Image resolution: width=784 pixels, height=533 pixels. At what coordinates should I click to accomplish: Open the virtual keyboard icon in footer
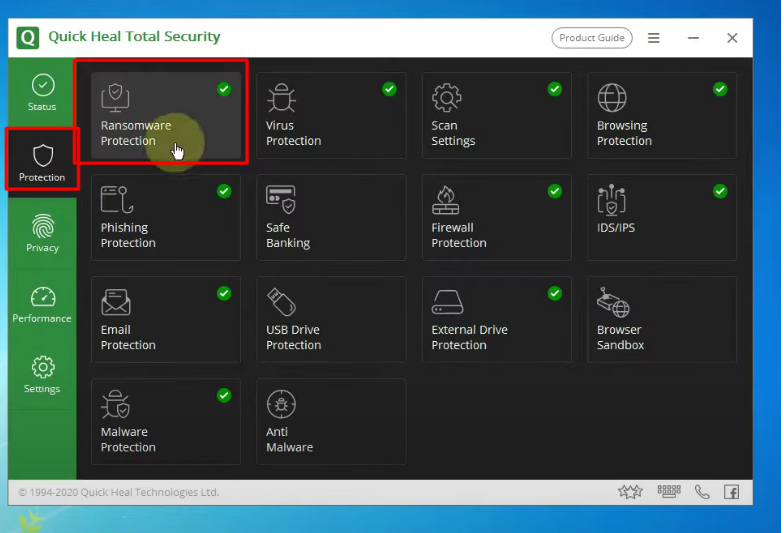669,492
